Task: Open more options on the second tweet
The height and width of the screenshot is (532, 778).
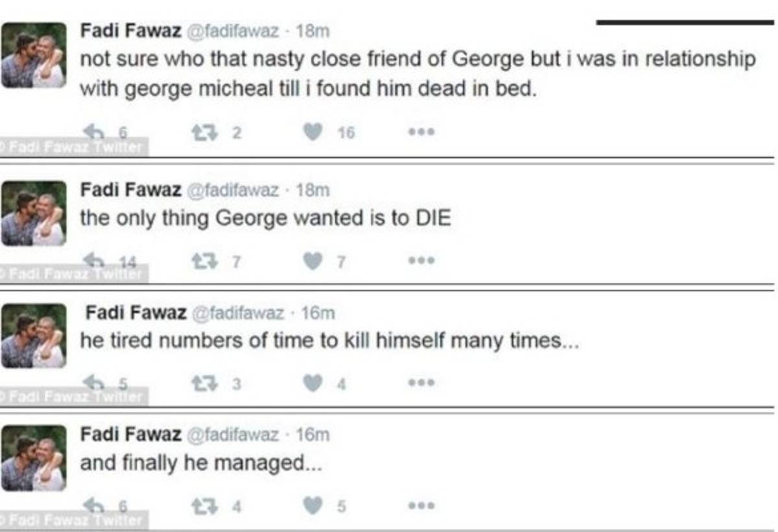Action: [x=421, y=261]
